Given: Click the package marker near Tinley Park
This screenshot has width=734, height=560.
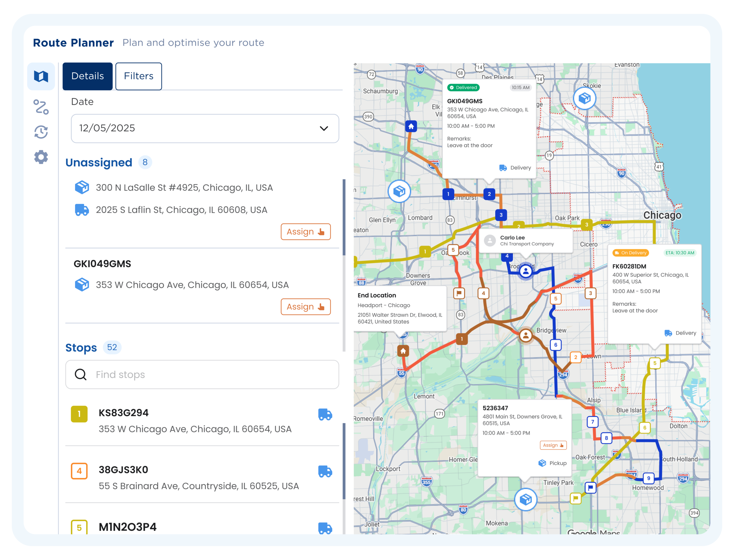Looking at the screenshot, I should point(526,499).
